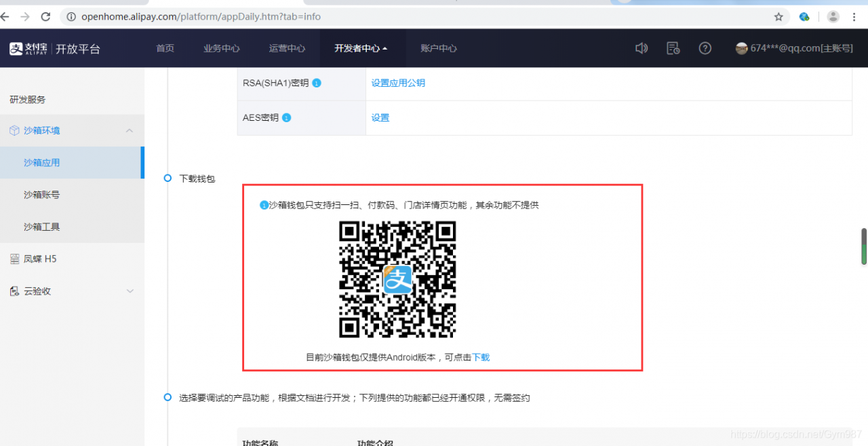The height and width of the screenshot is (446, 868).
Task: Click 设置应用公钥 link for RSA(SHA1)
Action: click(398, 83)
